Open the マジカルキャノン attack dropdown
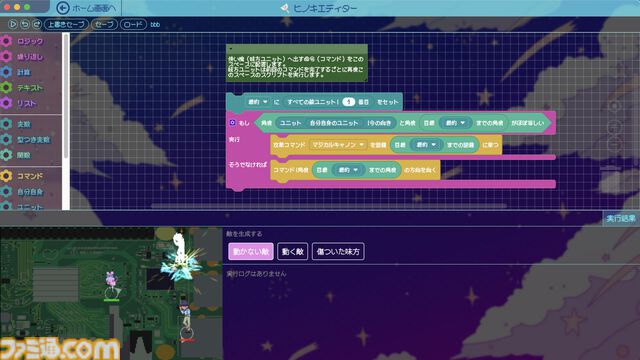Image resolution: width=640 pixels, height=360 pixels. coord(337,144)
